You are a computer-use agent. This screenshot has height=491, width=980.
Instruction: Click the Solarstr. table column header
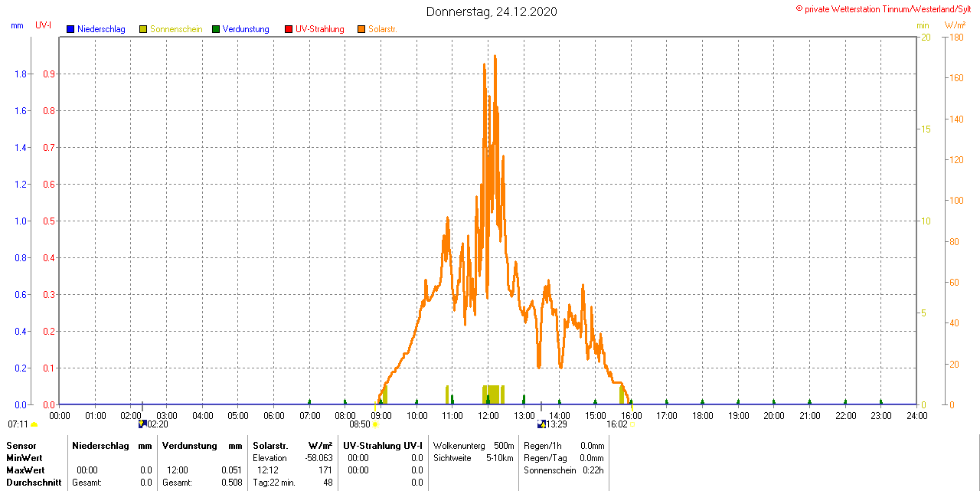(270, 446)
